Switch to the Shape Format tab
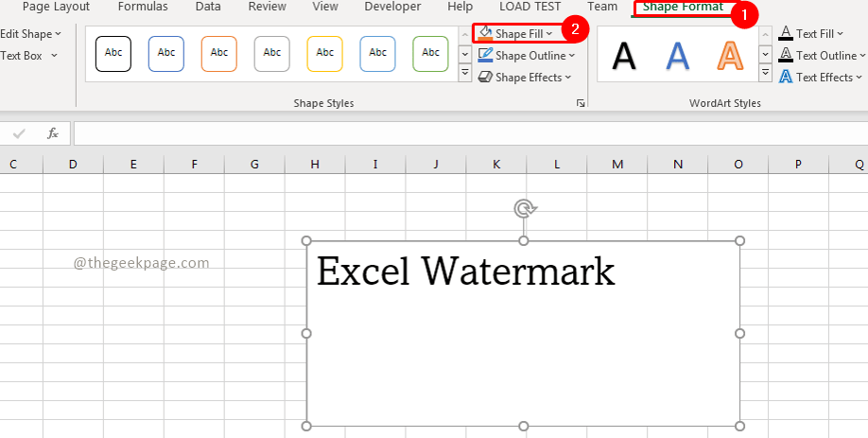 point(683,7)
